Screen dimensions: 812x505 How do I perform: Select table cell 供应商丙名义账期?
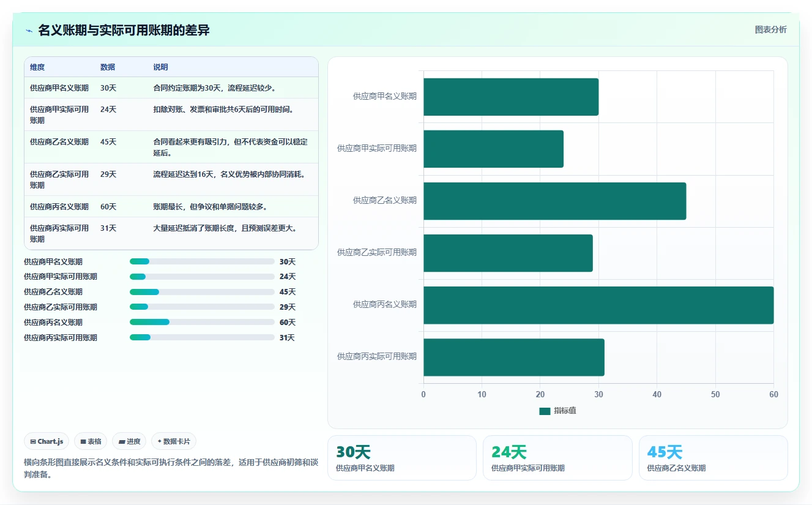click(x=59, y=207)
